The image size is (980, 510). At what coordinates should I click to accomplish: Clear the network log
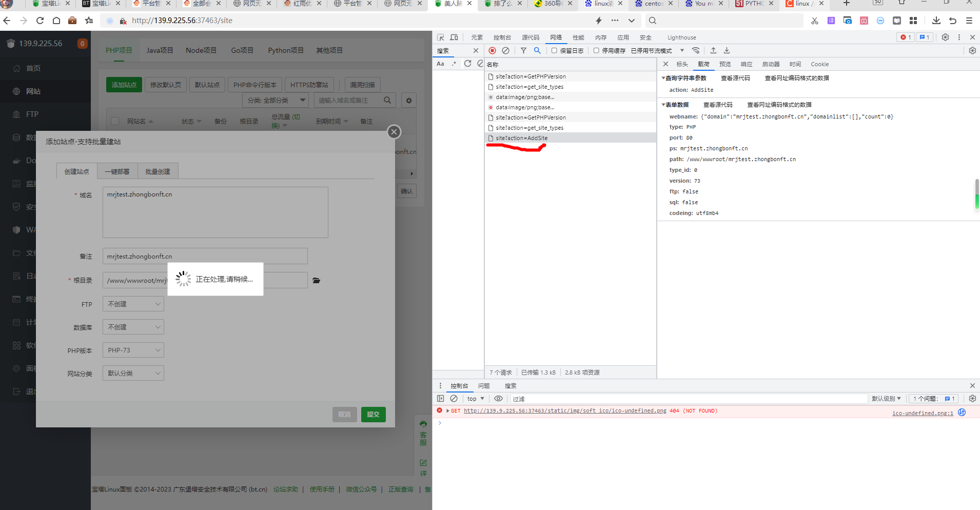tap(505, 50)
